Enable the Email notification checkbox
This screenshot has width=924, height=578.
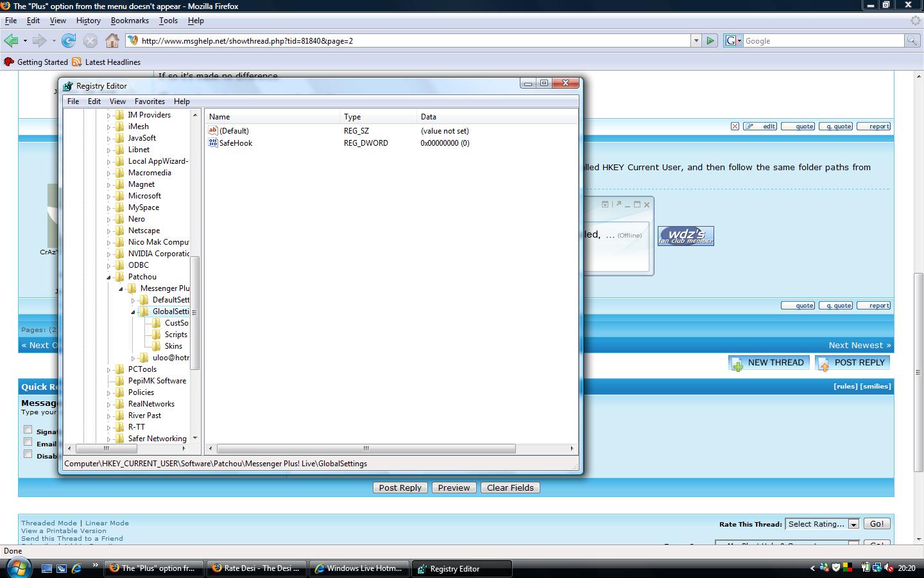[x=28, y=442]
